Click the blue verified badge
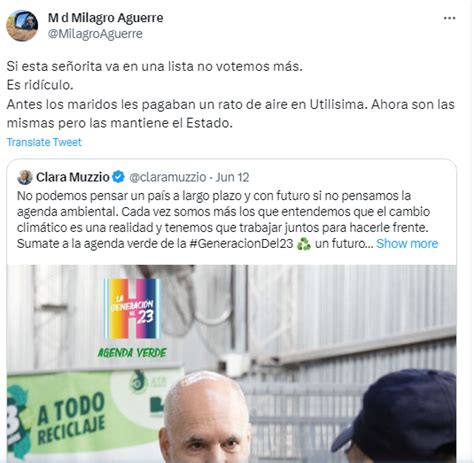 (118, 177)
